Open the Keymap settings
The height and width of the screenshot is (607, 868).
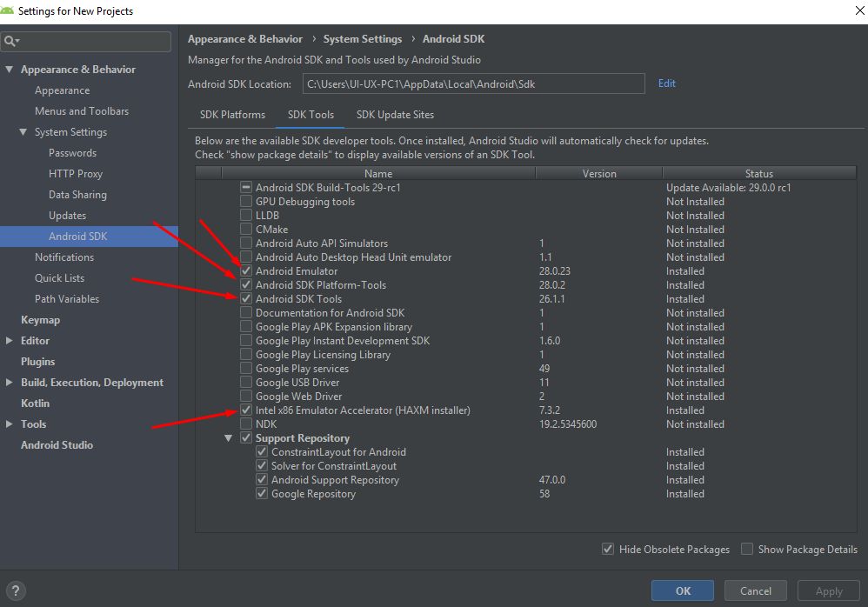40,320
